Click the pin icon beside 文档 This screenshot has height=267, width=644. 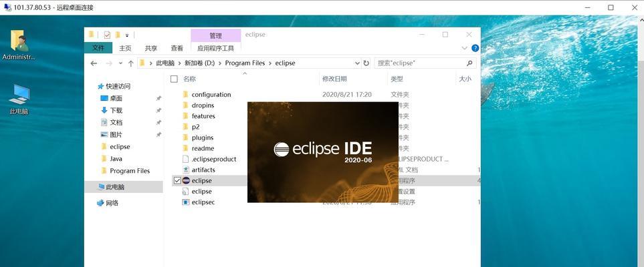(158, 123)
